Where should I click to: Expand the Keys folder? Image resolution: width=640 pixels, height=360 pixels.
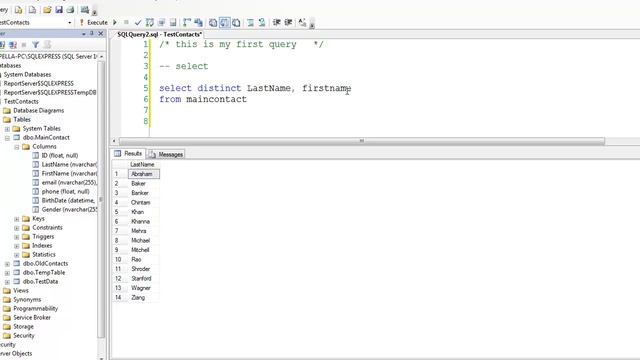click(x=17, y=219)
